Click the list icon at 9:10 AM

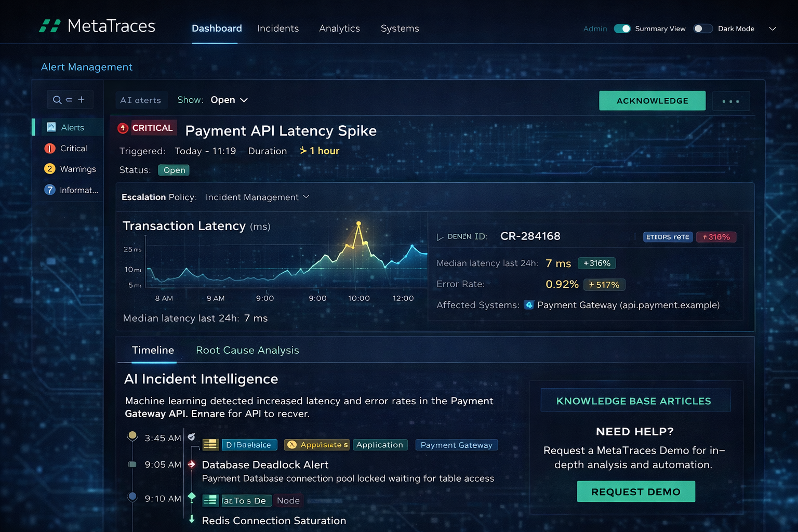click(x=210, y=500)
